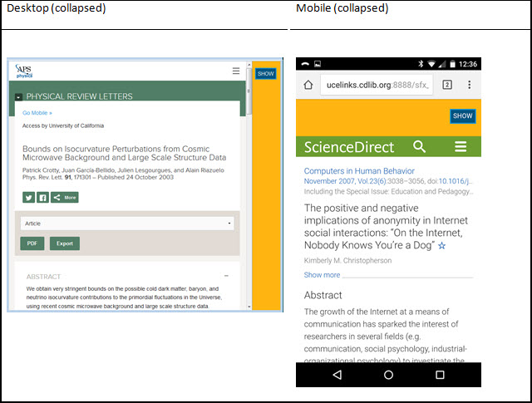Screen dimensions: 532x403
Task: Click the mobile URL address bar
Action: (377, 85)
